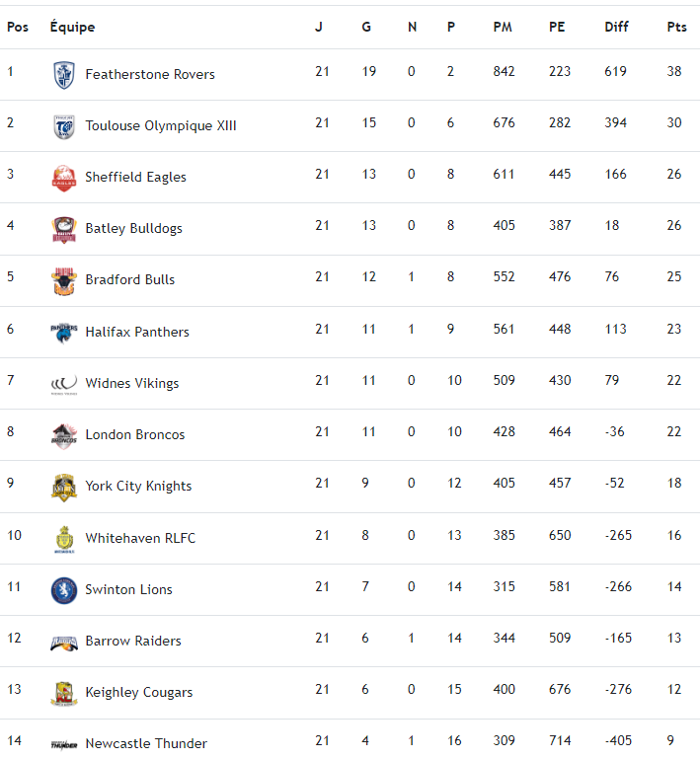The image size is (700, 759).
Task: Click the Bradford Bulls logo
Action: [63, 280]
